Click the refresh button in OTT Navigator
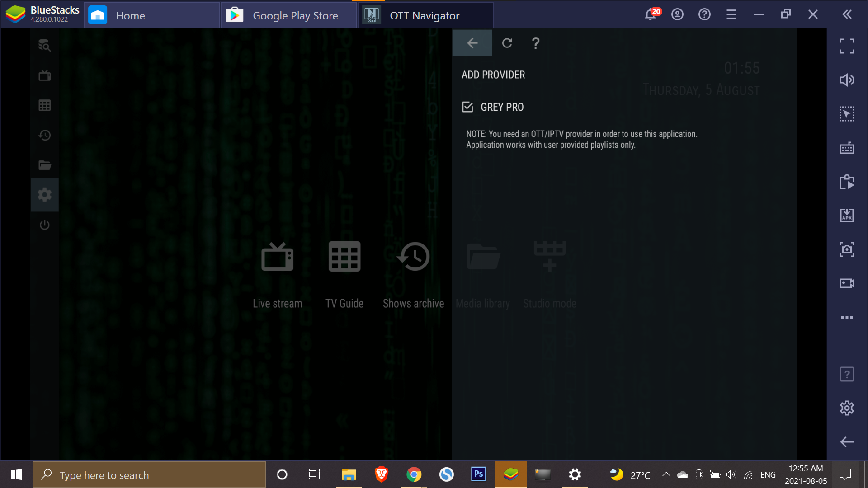Screen dimensions: 868x488 coord(506,42)
